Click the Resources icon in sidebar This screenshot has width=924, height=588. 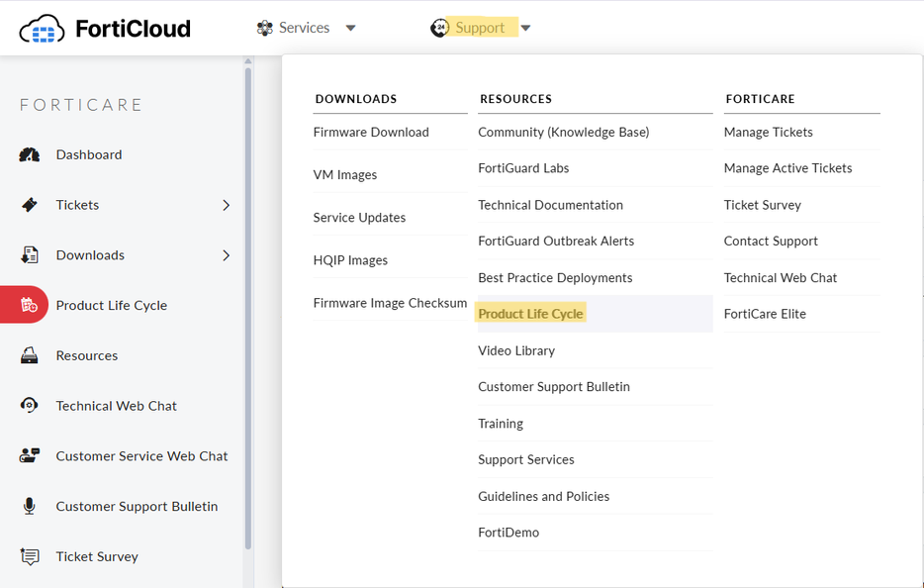(30, 355)
